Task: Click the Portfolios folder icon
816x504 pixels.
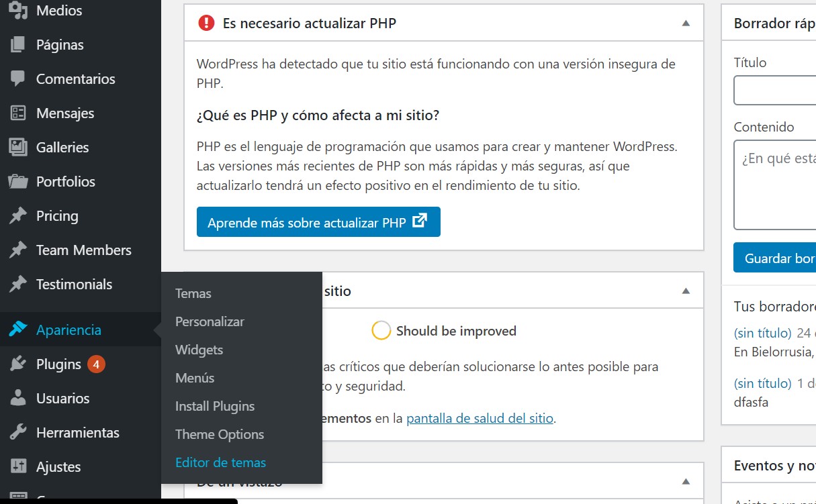Action: point(18,181)
